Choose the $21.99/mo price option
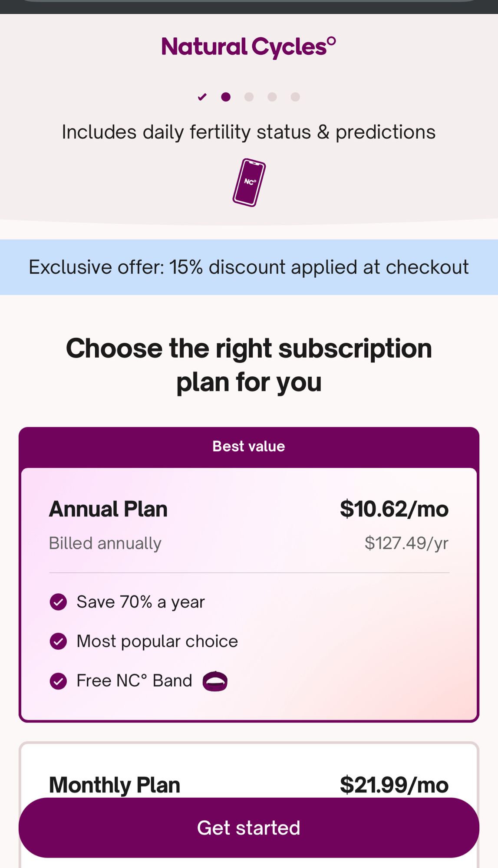 point(394,785)
